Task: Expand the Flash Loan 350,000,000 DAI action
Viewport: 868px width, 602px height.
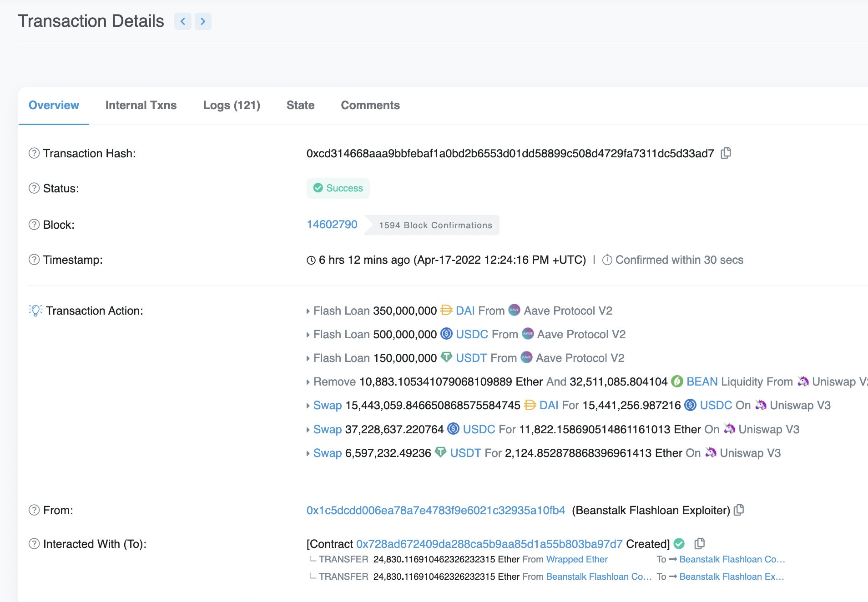Action: pyautogui.click(x=308, y=311)
